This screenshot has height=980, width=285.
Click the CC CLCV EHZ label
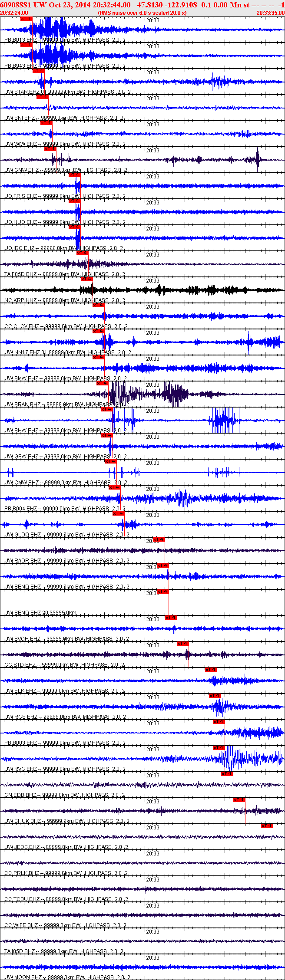pos(66,326)
